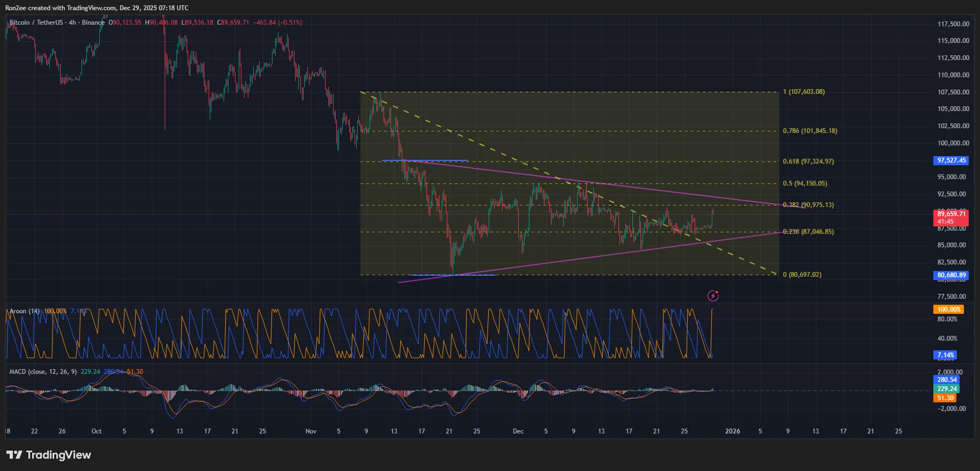Open the purple lightning event icon

(x=713, y=295)
